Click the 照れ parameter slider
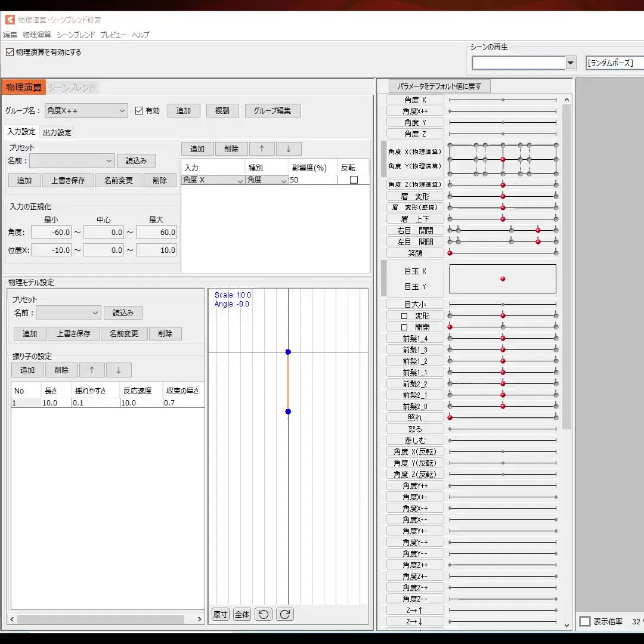 pos(503,417)
